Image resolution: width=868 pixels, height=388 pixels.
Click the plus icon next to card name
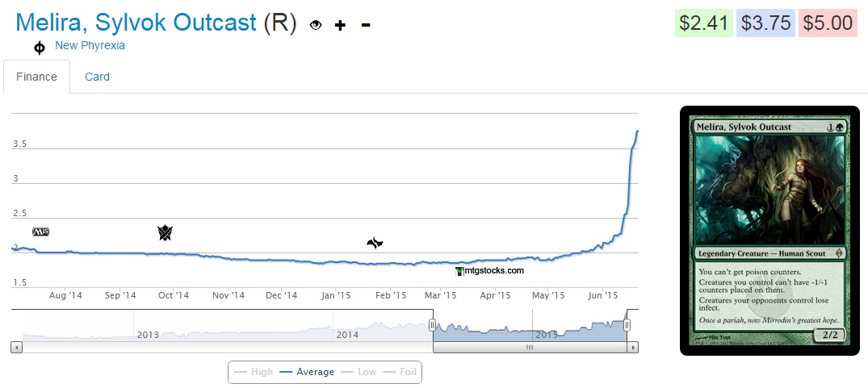point(340,25)
